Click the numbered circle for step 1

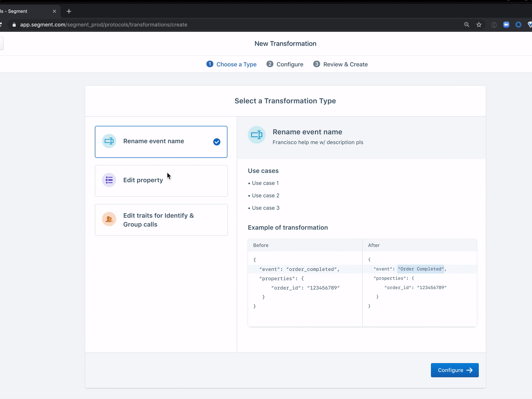[210, 64]
